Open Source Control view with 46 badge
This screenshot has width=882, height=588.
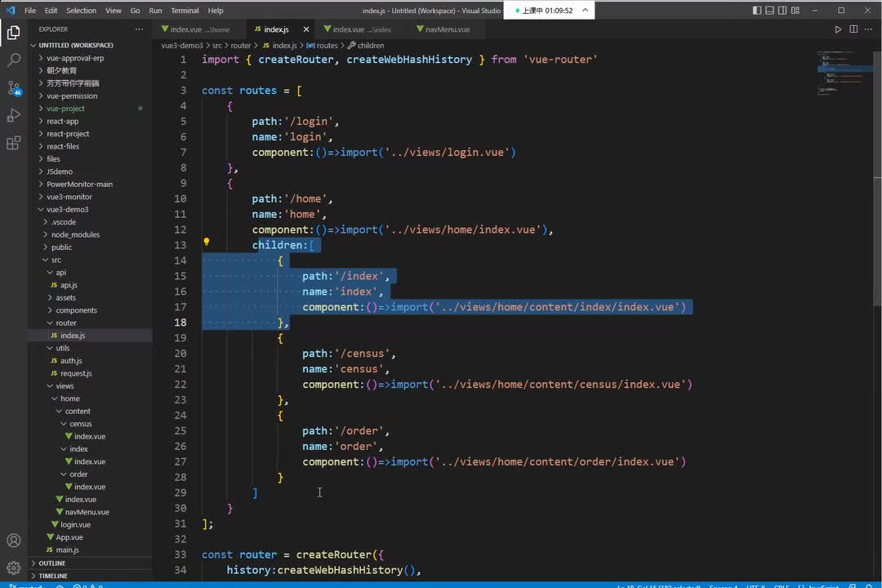(13, 87)
